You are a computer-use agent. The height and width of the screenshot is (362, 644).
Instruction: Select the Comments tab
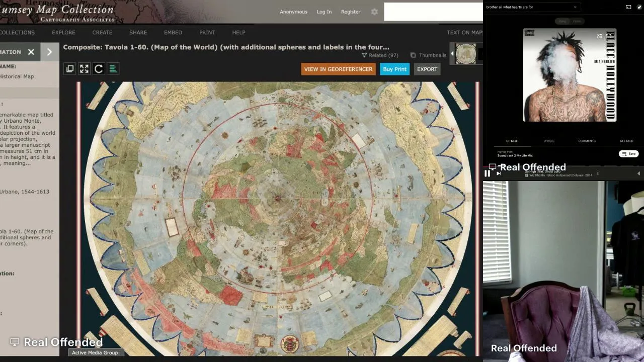click(x=587, y=141)
